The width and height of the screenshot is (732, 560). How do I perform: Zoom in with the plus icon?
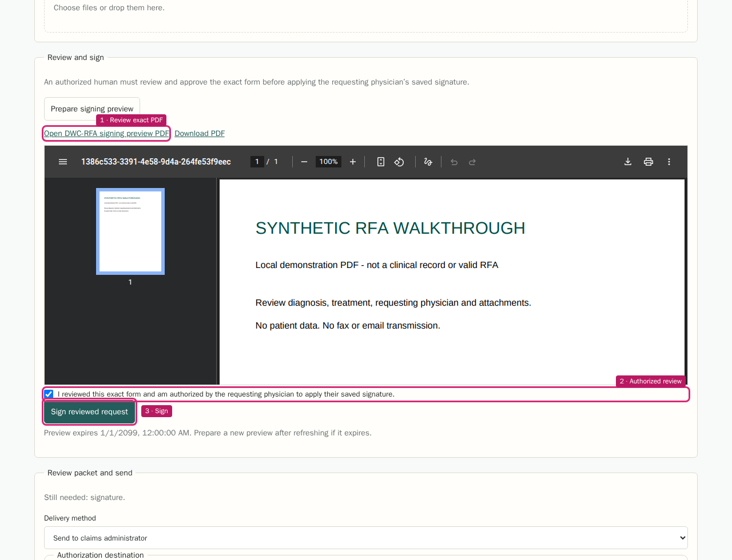pyautogui.click(x=353, y=162)
